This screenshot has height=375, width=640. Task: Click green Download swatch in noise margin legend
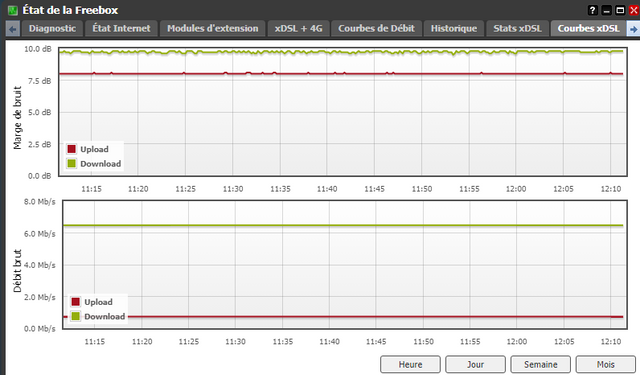pos(71,164)
